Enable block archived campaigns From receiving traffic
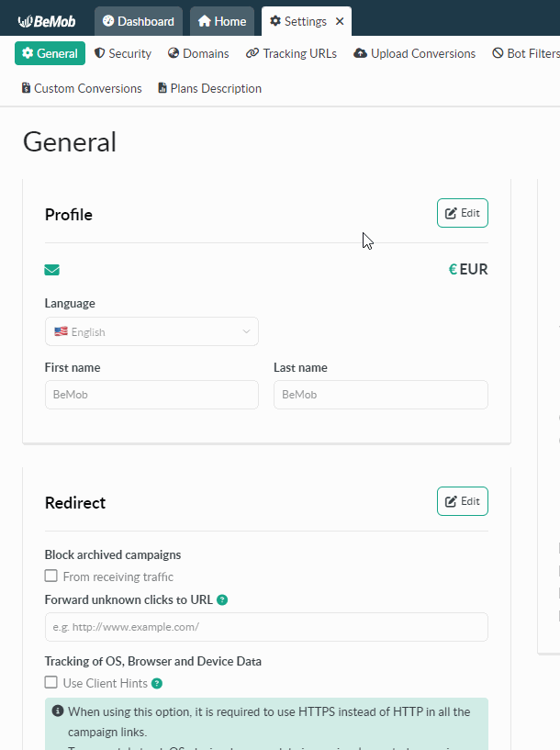 50,576
